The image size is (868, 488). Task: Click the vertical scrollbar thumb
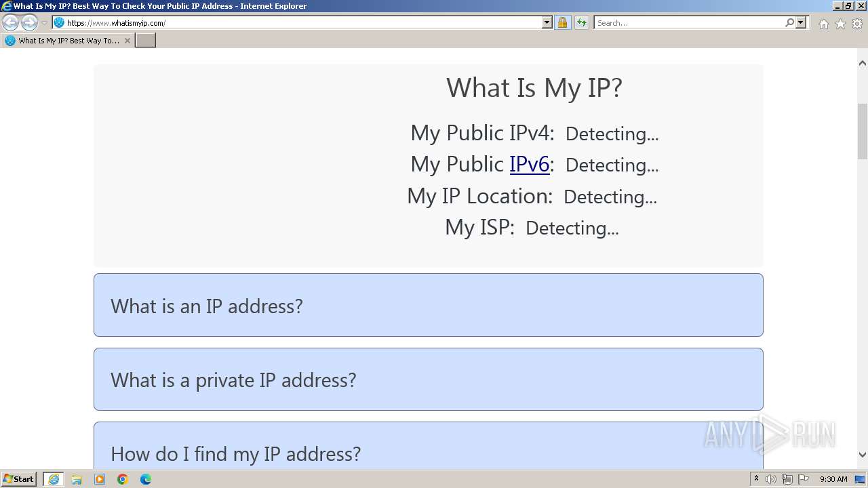(x=863, y=131)
